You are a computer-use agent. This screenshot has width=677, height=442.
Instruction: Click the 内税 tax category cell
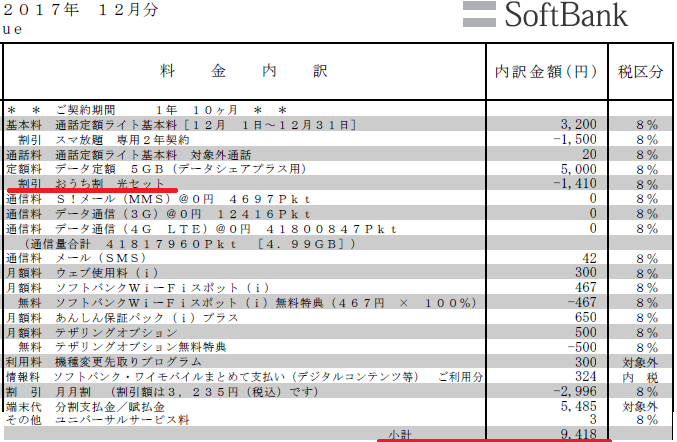click(640, 378)
